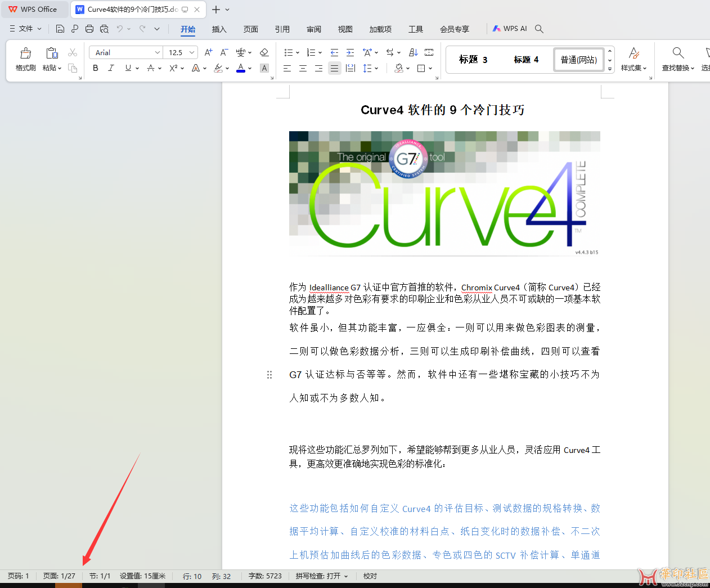Open the 12.5 font size dropdown
Viewport: 710px width, 588px height.
click(192, 52)
